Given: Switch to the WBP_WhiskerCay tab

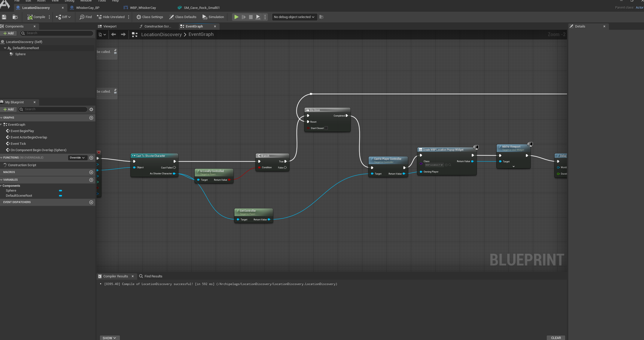Looking at the screenshot, I should coord(143,8).
